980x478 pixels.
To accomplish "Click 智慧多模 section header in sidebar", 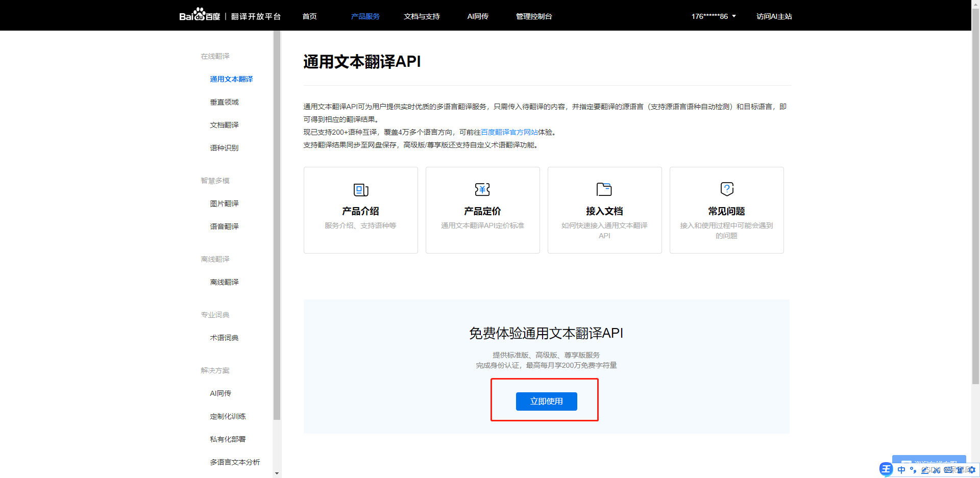I will click(215, 181).
